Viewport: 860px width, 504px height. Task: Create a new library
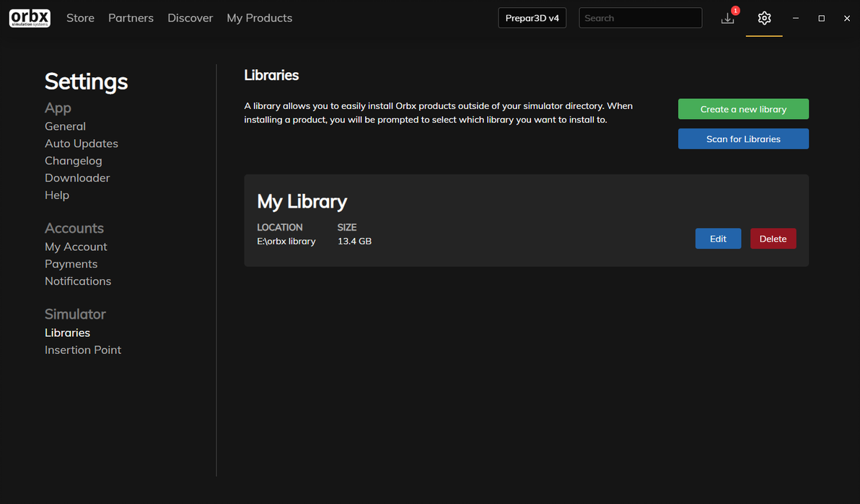click(x=743, y=109)
